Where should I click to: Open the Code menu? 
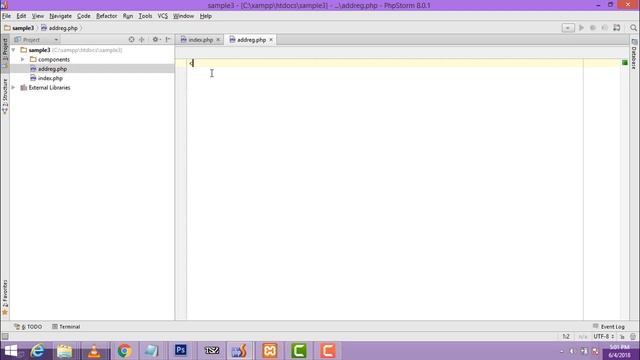84,16
